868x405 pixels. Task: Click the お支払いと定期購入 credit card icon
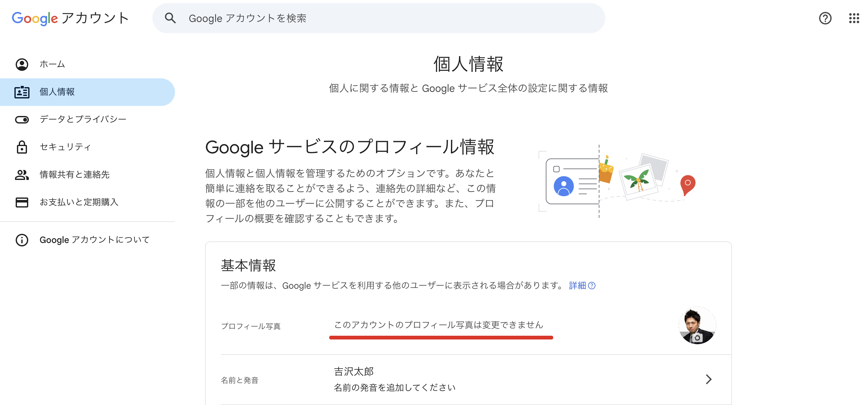[x=22, y=202]
